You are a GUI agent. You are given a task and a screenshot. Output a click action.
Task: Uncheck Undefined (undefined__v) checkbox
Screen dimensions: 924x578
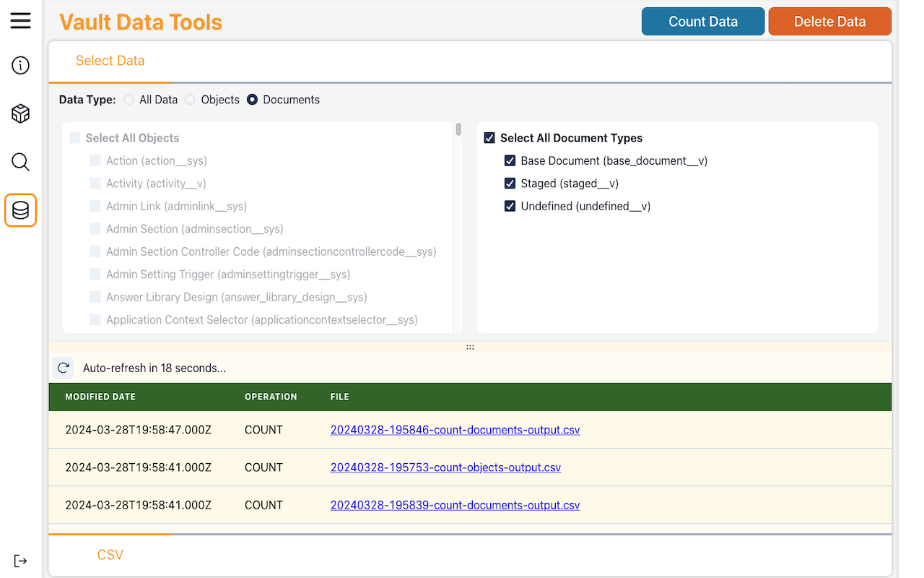(x=510, y=206)
